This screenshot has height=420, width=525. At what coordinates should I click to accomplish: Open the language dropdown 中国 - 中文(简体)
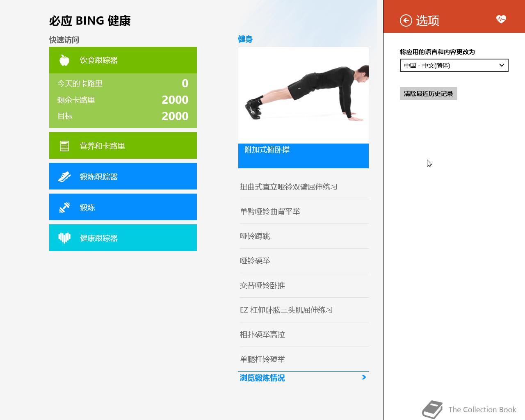[454, 65]
